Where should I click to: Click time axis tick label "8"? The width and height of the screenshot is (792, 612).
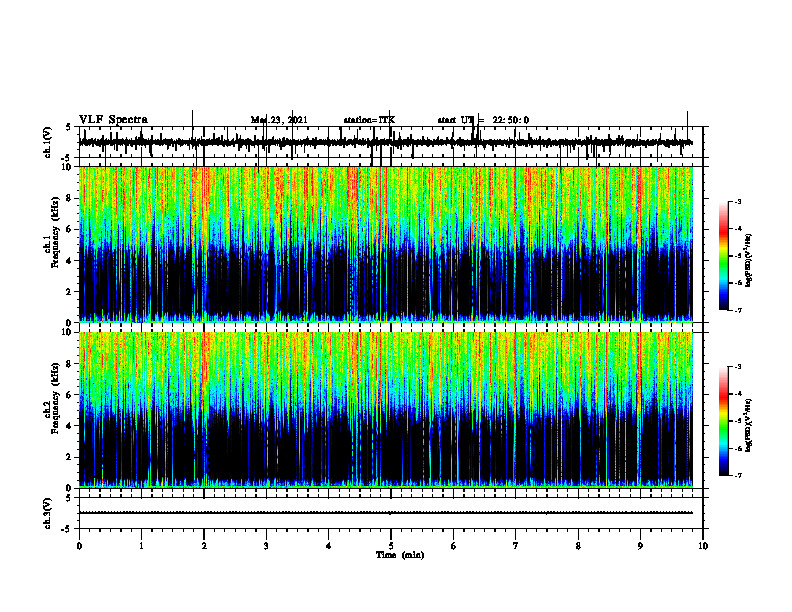578,546
